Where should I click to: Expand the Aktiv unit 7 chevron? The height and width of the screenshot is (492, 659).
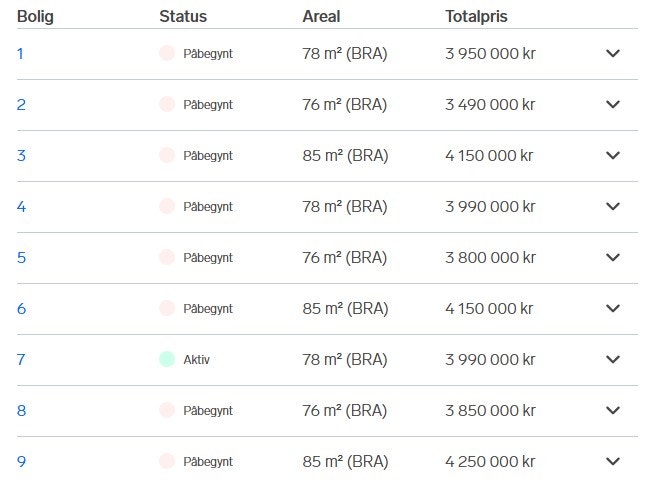coord(613,360)
